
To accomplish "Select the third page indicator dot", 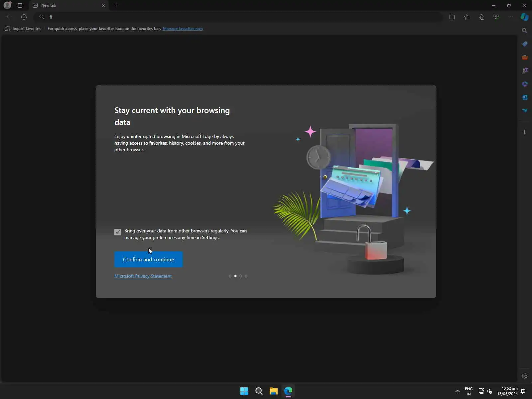I will point(241,276).
